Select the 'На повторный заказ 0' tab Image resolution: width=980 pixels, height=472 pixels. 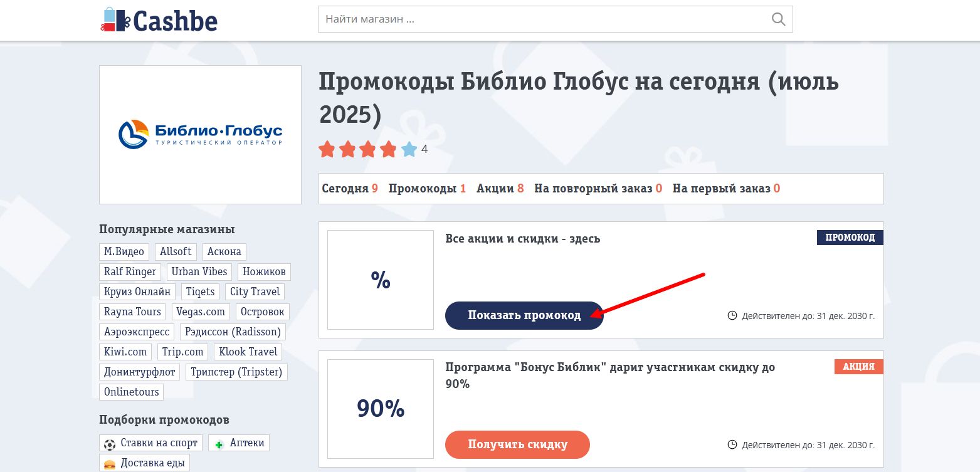point(598,189)
